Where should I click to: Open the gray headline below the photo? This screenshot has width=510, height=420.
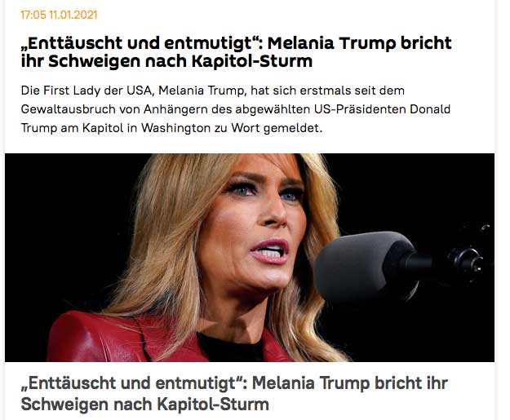[234, 394]
